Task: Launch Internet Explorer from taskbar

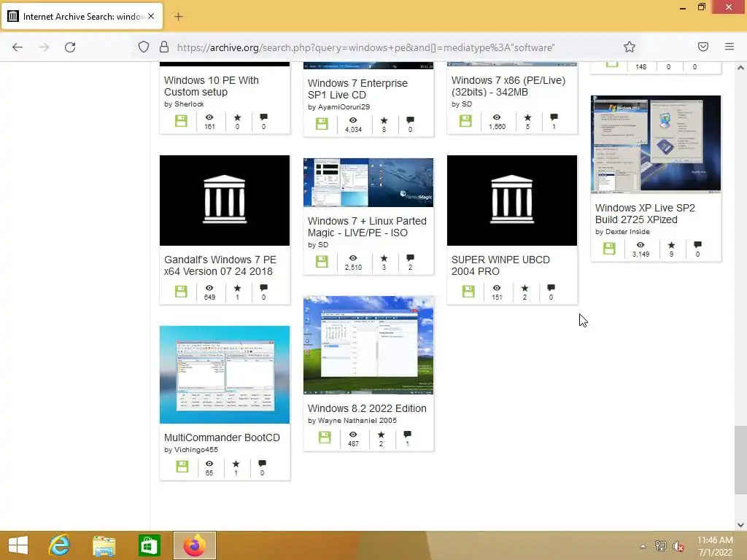Action: pos(60,545)
